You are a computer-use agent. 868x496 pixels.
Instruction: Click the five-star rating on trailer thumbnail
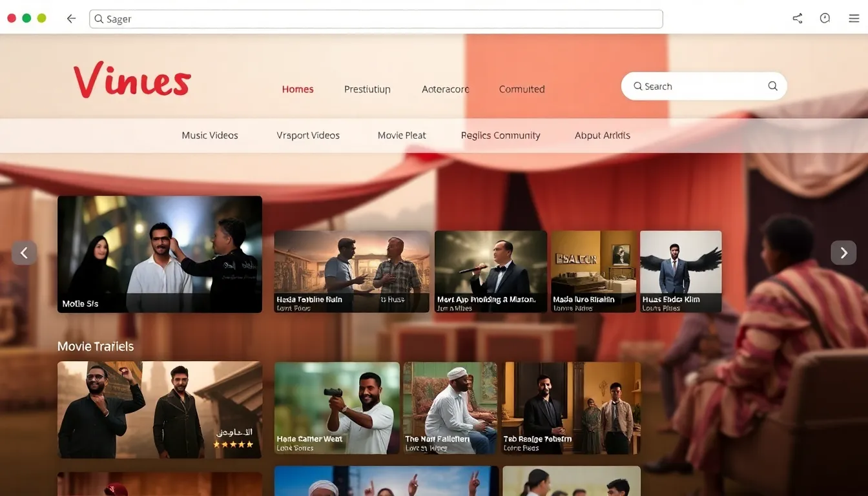pos(233,444)
